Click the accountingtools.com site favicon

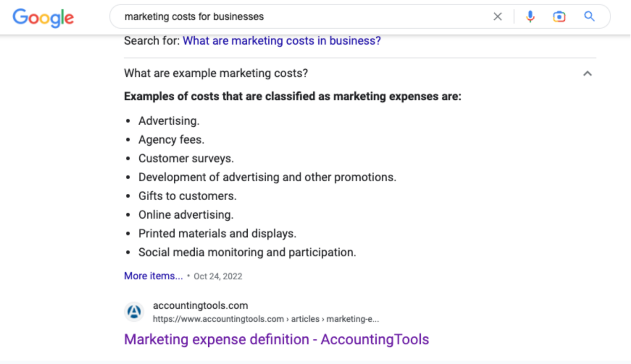[134, 312]
